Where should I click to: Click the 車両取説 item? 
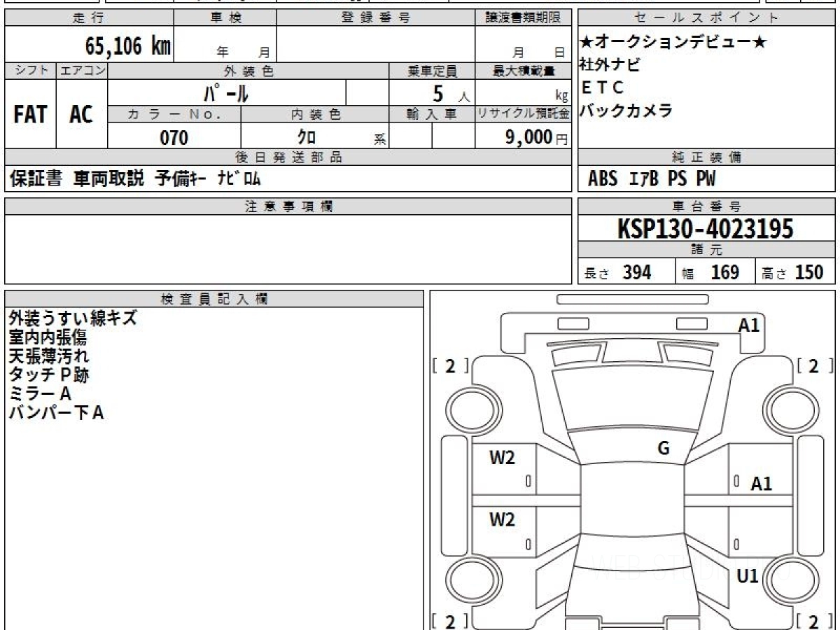click(109, 179)
